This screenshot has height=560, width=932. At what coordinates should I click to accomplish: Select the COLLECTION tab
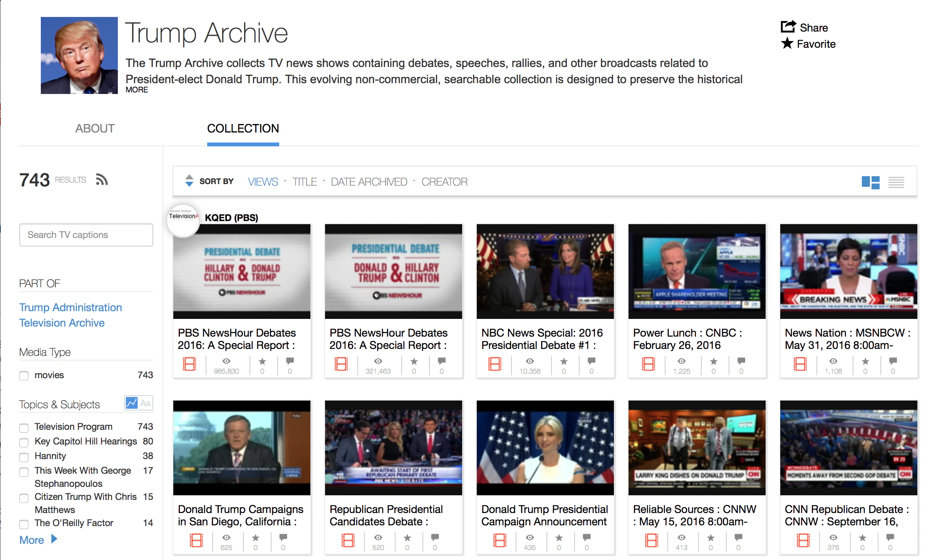point(243,128)
